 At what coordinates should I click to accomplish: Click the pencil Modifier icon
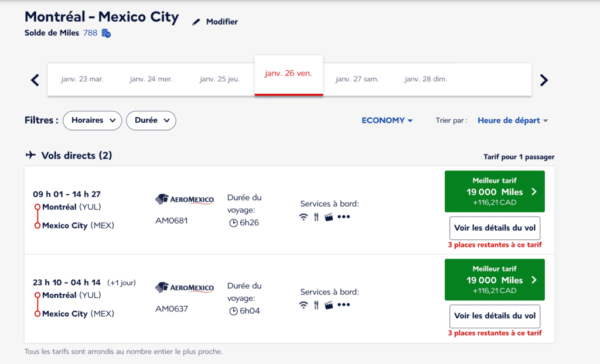point(196,22)
